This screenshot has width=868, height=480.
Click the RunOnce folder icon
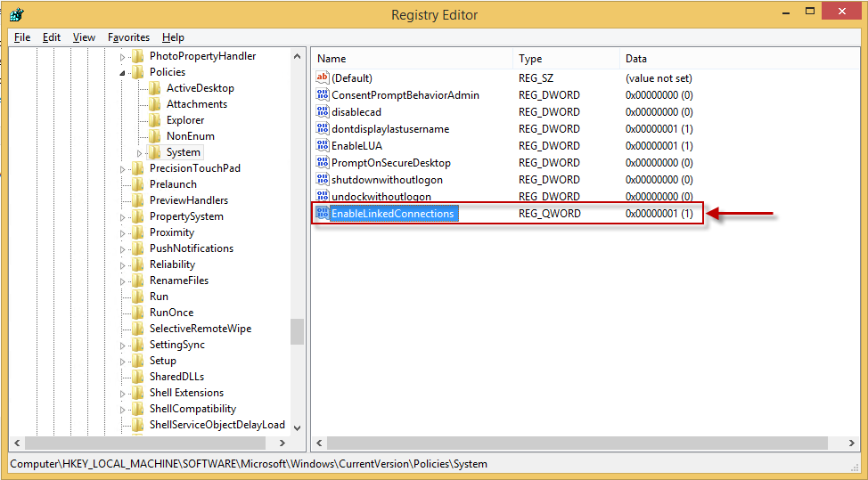tap(137, 313)
